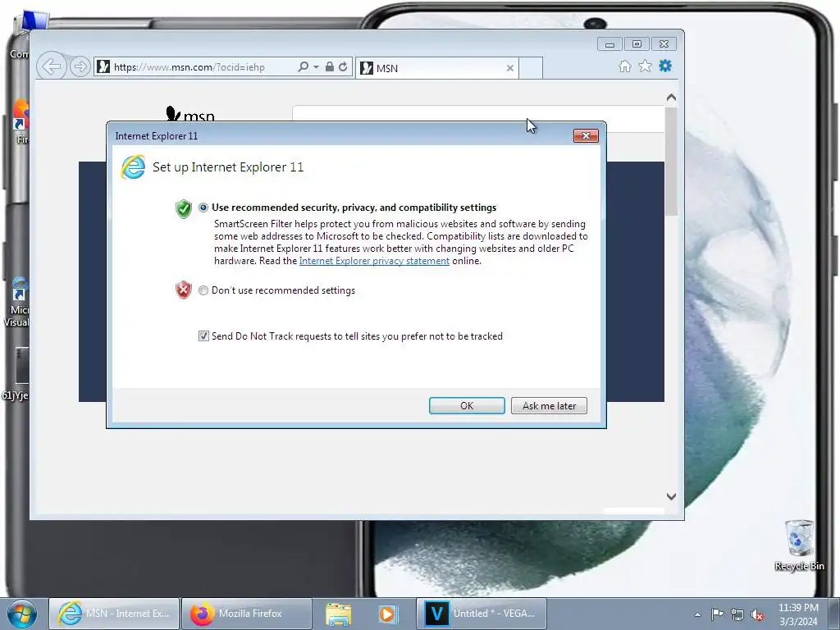
Task: Switch to Untitled VEGAS taskbar window
Action: click(x=482, y=614)
